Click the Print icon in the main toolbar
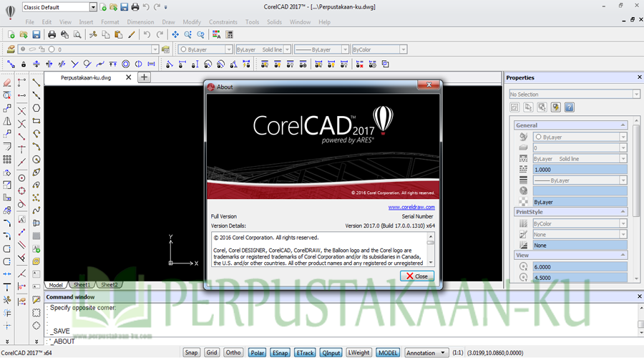The height and width of the screenshot is (358, 644). (x=52, y=35)
